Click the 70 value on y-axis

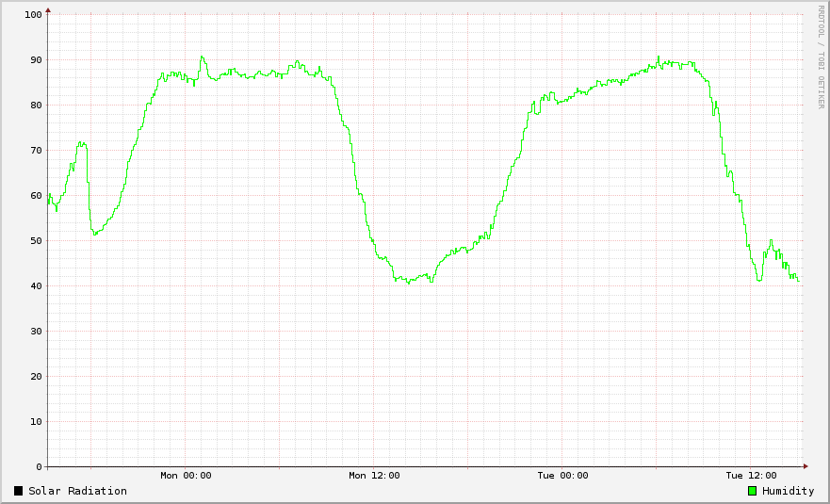point(36,151)
